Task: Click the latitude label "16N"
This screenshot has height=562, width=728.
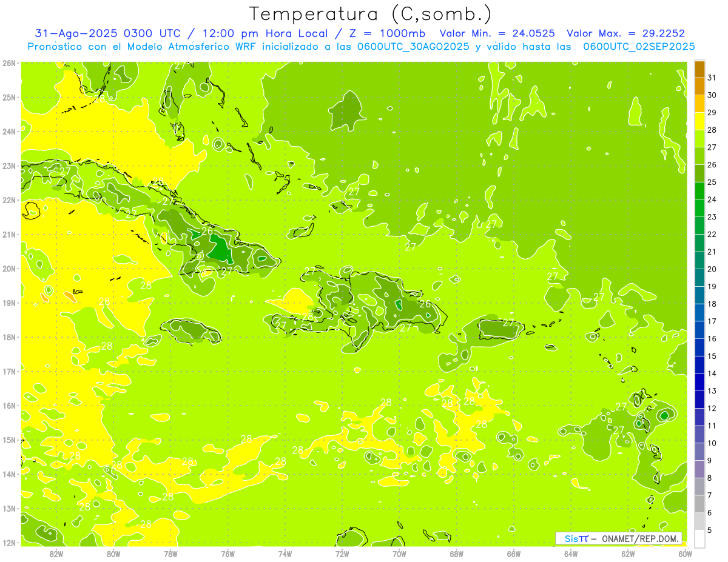Action: 8,406
